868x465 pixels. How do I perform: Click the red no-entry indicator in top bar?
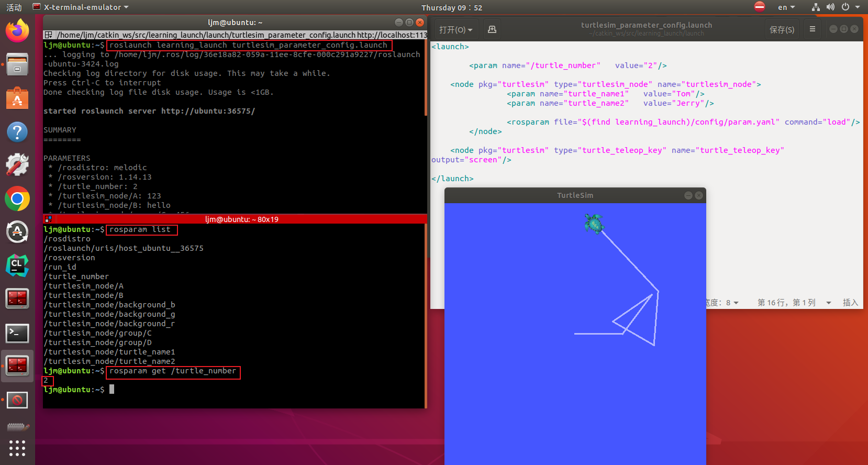[760, 7]
